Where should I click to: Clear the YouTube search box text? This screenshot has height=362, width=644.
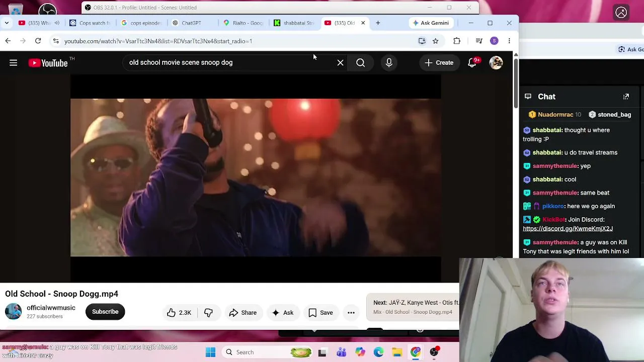pos(341,63)
